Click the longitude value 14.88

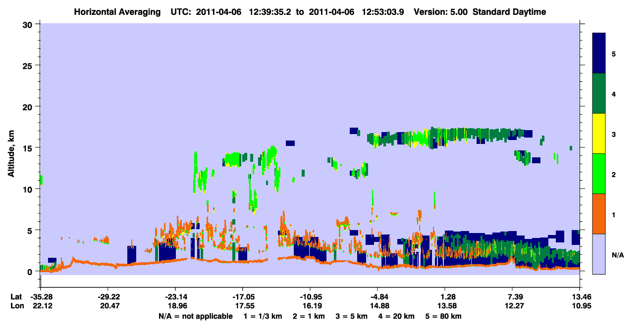(x=377, y=306)
